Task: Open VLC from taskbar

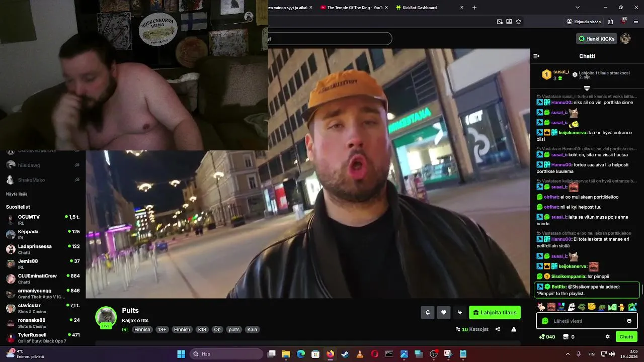Action: pyautogui.click(x=360, y=354)
